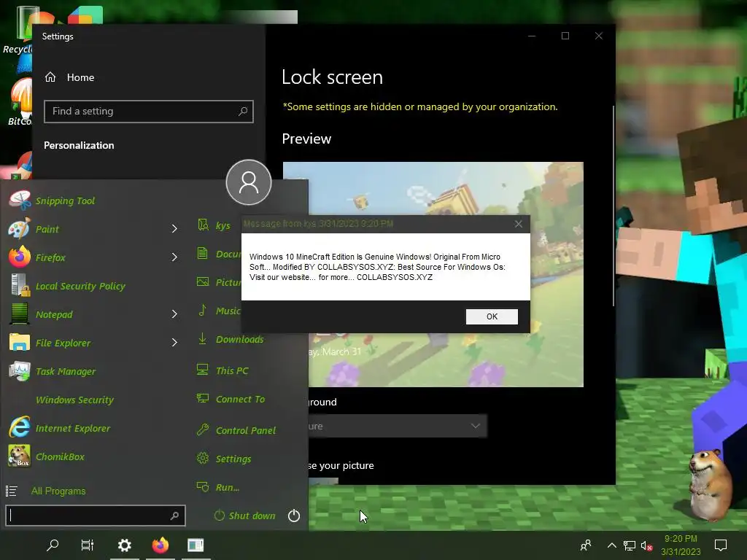Click the user account avatar
Screen dimensions: 747x560
click(249, 182)
